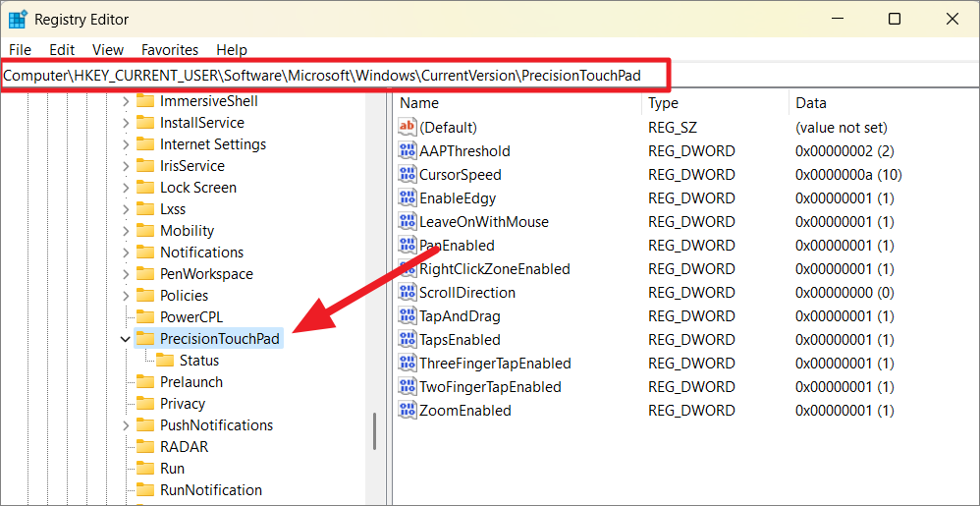The height and width of the screenshot is (506, 980).
Task: Click the Type column header
Action: coord(663,103)
